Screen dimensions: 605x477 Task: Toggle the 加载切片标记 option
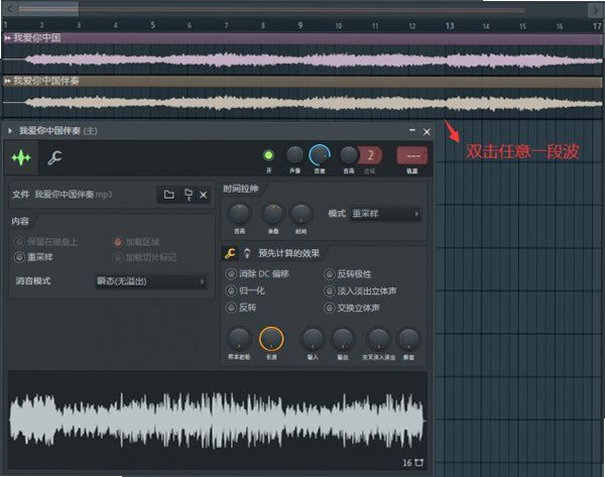tap(144, 257)
